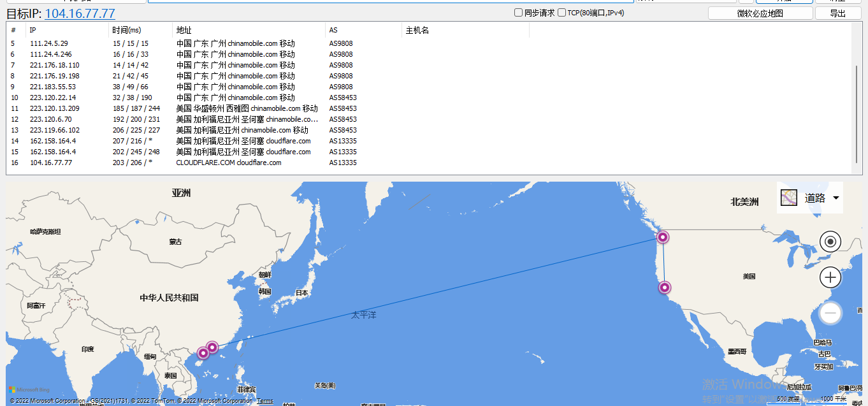Viewport: 868px width, 406px height.
Task: Click the 导出 export button
Action: click(838, 13)
